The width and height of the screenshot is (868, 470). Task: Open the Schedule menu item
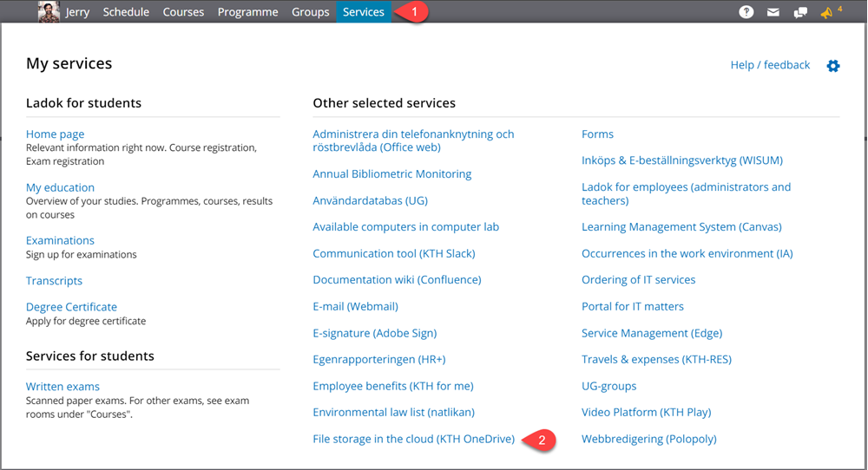pos(126,12)
